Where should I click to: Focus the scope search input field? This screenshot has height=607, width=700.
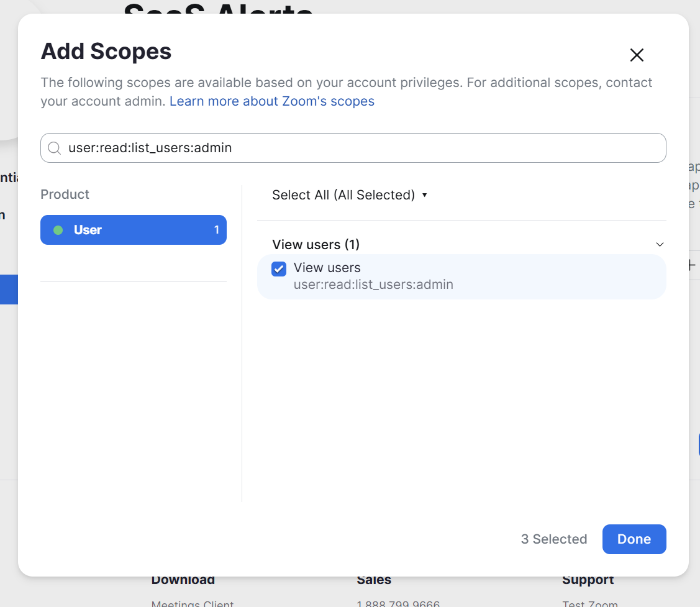pos(353,148)
